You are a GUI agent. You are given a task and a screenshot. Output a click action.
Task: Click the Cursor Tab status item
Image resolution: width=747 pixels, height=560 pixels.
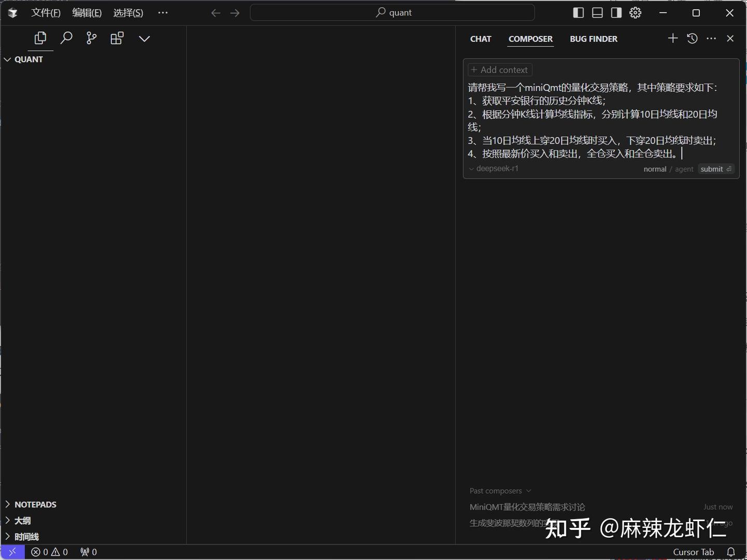pos(694,552)
